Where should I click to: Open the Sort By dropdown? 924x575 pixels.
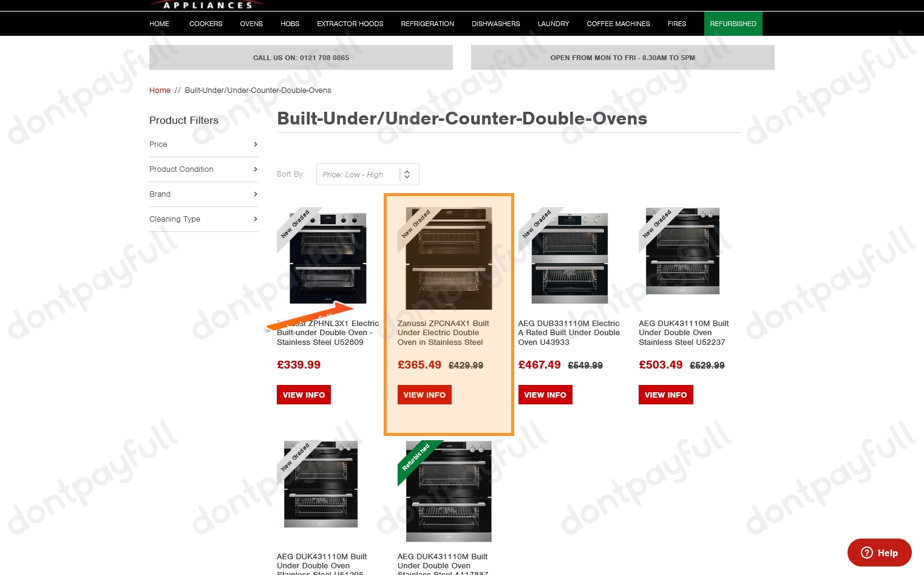pyautogui.click(x=361, y=174)
